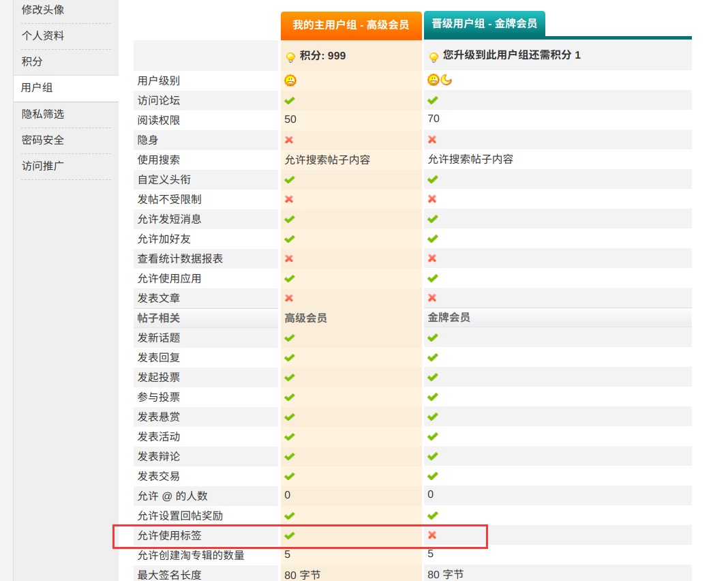Click 高级会员 value 5 in 允许创建淘专辑的数量 row
The image size is (728, 581).
coord(288,554)
